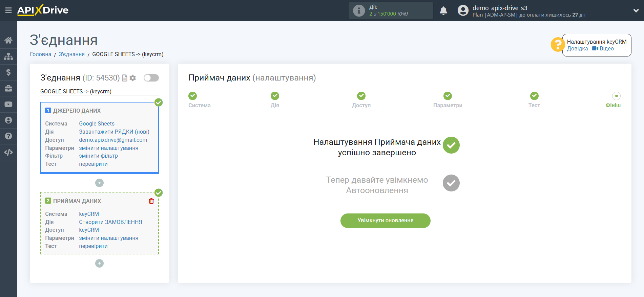Expand the account dropdown chevron
This screenshot has width=644, height=297.
636,10
